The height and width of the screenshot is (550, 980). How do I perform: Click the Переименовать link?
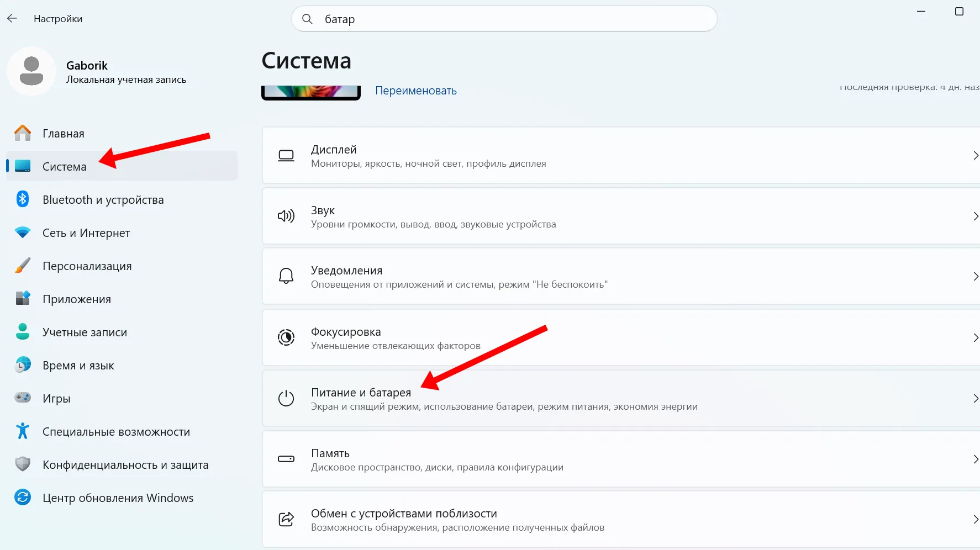(x=416, y=91)
